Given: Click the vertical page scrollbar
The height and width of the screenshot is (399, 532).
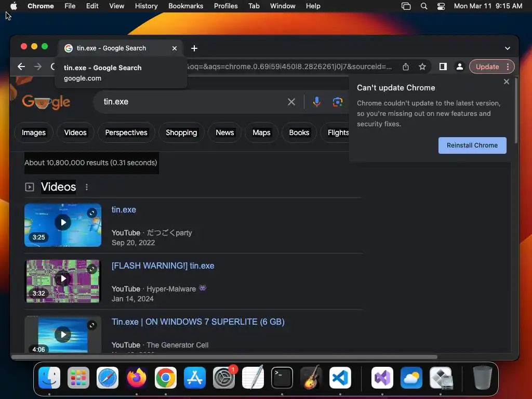Looking at the screenshot, I should [516, 111].
